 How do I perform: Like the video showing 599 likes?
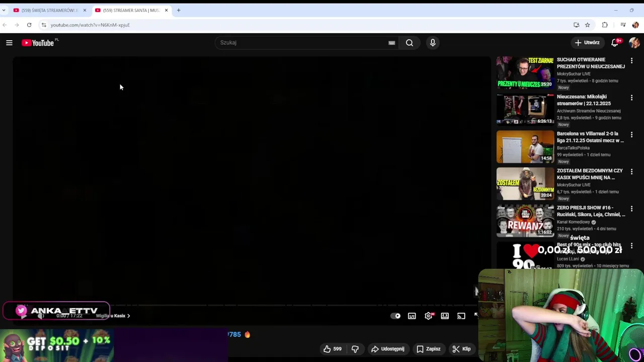(x=333, y=349)
